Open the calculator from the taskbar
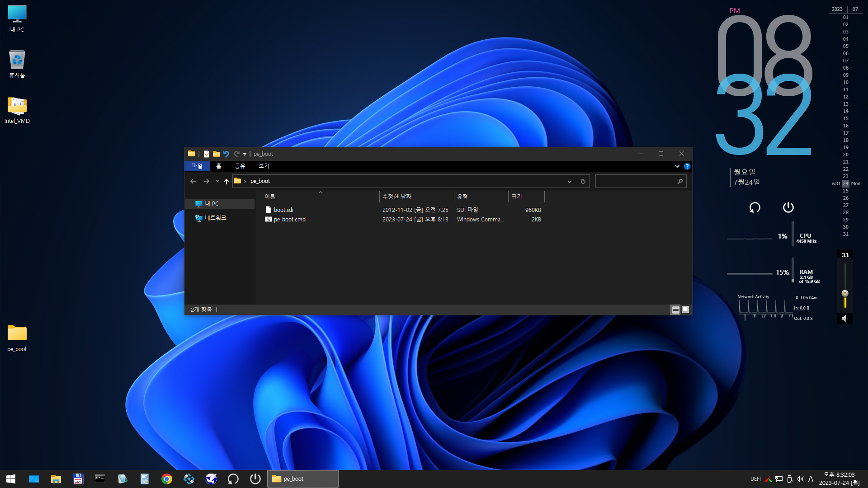 tap(144, 479)
